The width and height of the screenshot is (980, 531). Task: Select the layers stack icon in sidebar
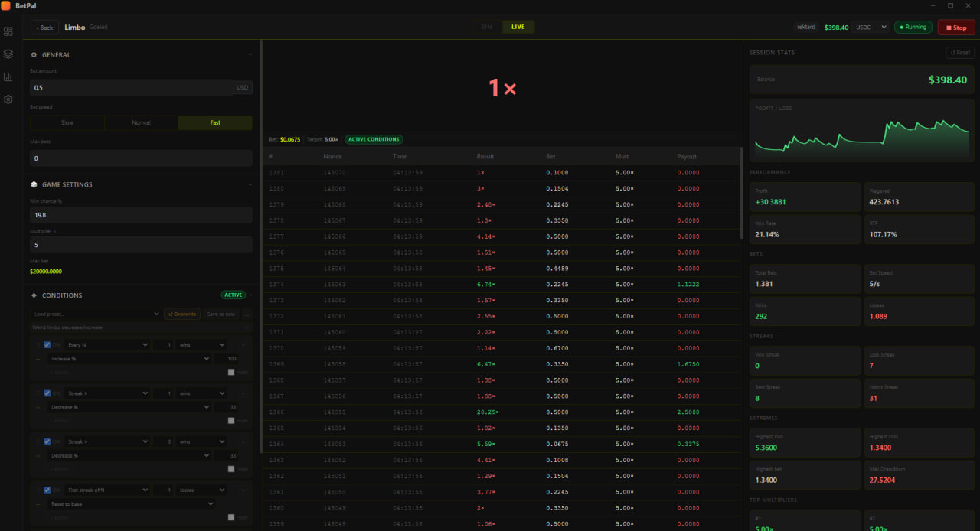tap(8, 54)
